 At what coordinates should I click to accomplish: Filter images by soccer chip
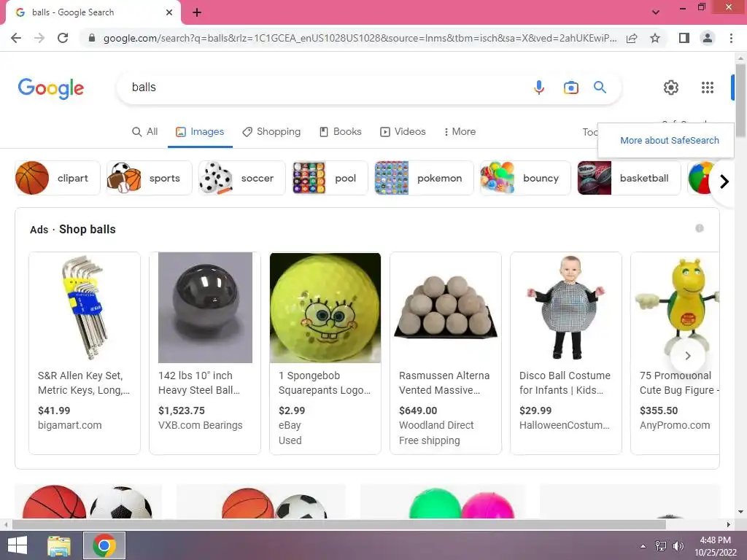(x=242, y=178)
